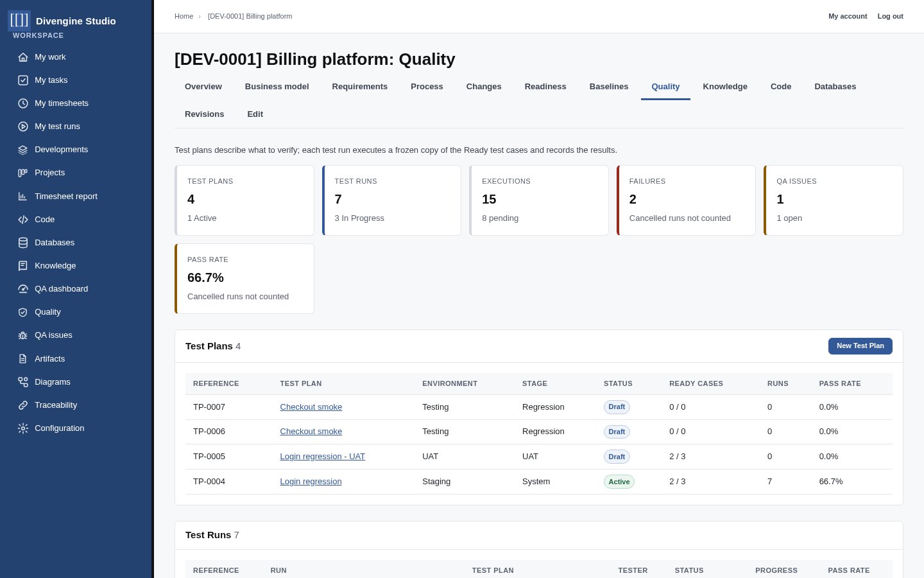Switch to the Overview tab
Image resolution: width=924 pixels, height=578 pixels.
(x=203, y=87)
